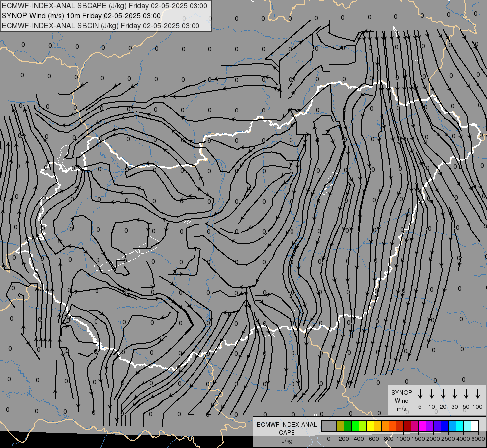
Task: Click the 1000 tick label on CAPE scale
Action: click(x=403, y=439)
